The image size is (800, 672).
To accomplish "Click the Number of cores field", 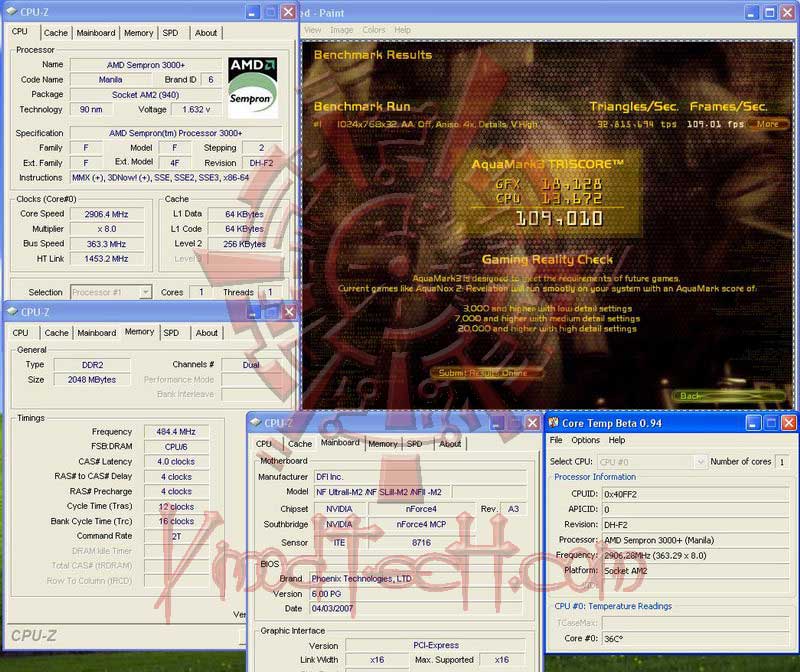I will coord(782,462).
